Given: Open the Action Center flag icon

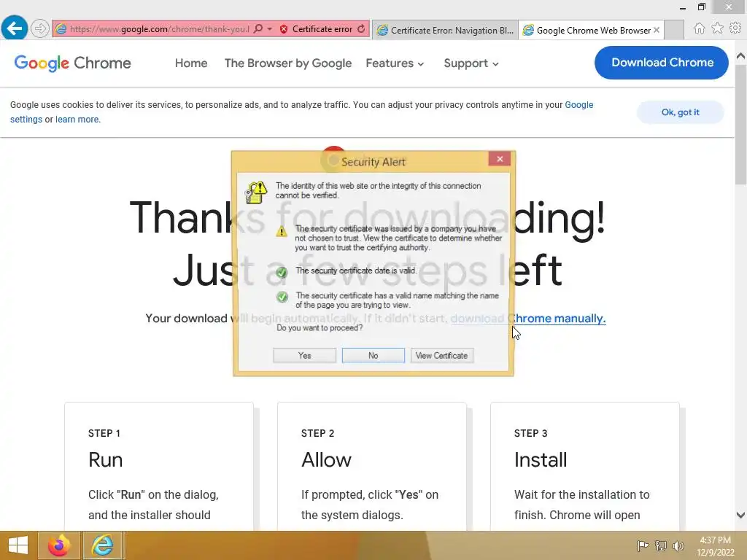Looking at the screenshot, I should click(x=643, y=545).
